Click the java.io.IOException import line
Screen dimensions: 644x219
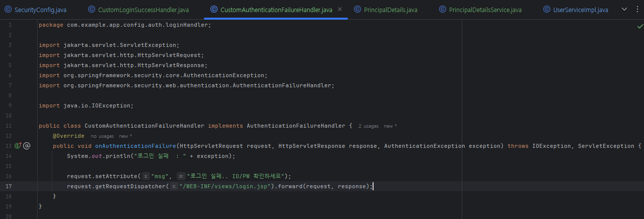[x=86, y=105]
